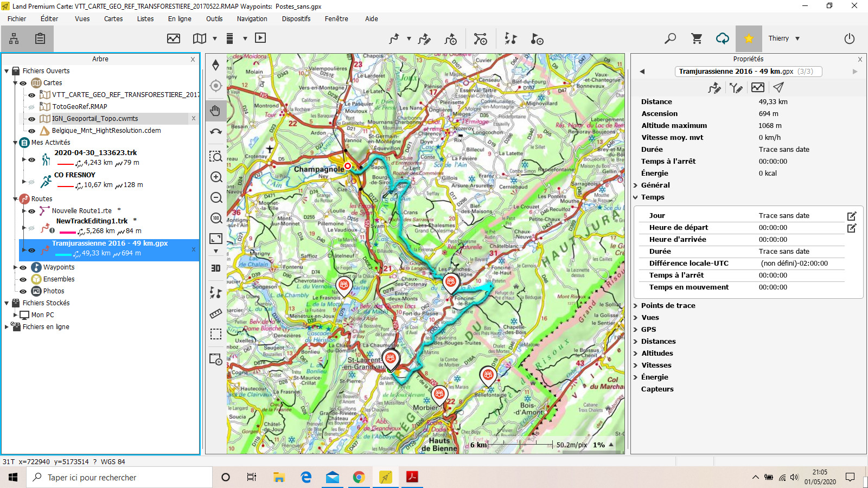This screenshot has width=868, height=488.
Task: Click the north compass orientation icon
Action: pos(216,65)
